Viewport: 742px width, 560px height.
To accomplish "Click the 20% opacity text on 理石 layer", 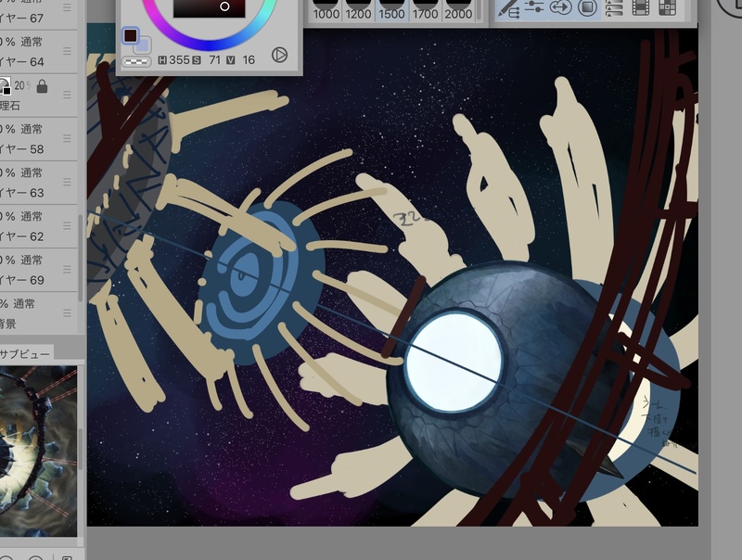I will [x=22, y=85].
